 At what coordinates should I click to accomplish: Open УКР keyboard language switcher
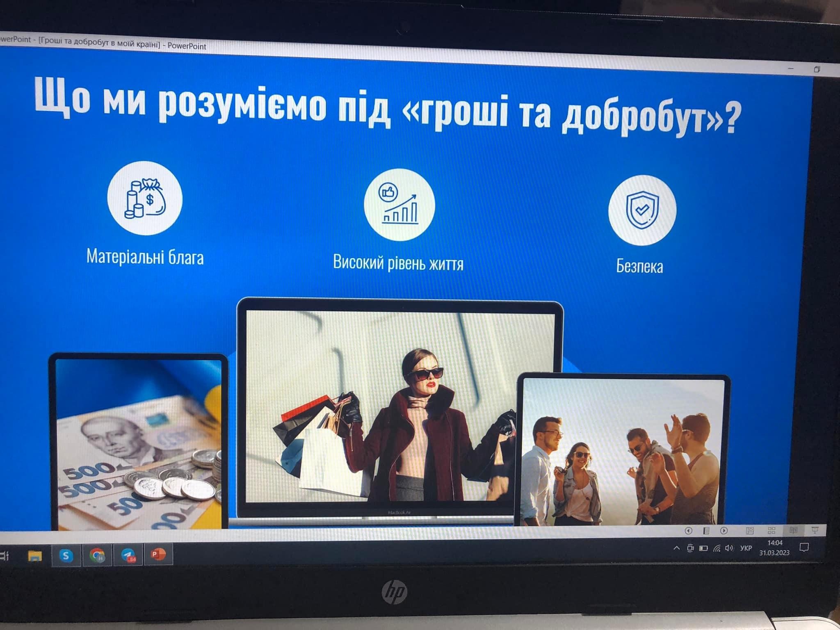[746, 548]
